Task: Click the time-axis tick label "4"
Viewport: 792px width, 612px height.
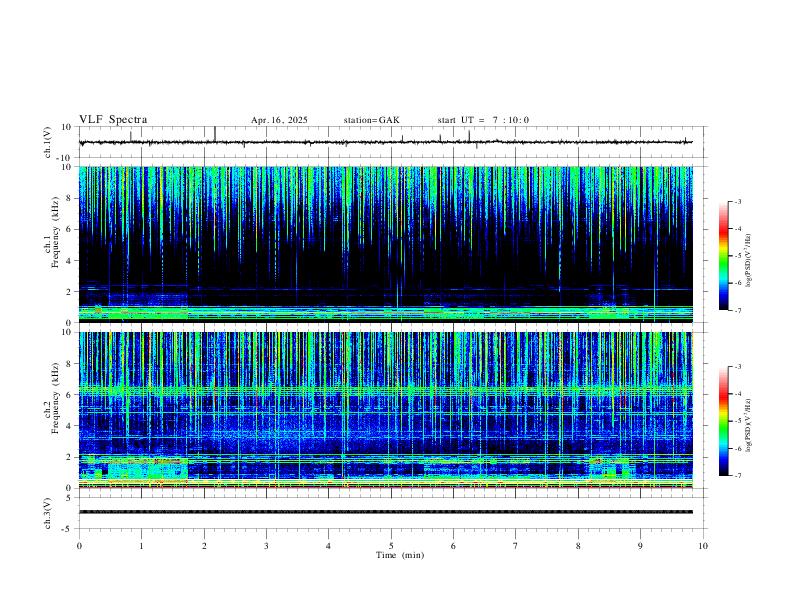Action: 329,546
